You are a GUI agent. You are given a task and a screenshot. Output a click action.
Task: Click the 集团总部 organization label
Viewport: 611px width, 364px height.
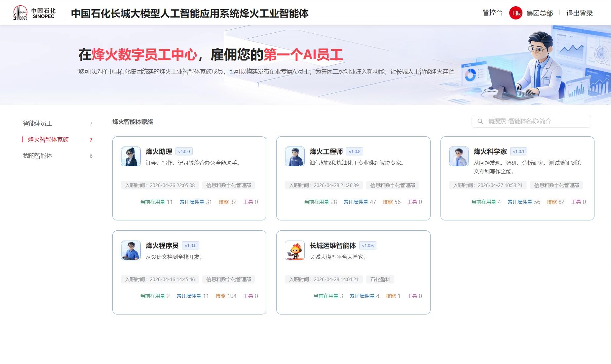(539, 13)
